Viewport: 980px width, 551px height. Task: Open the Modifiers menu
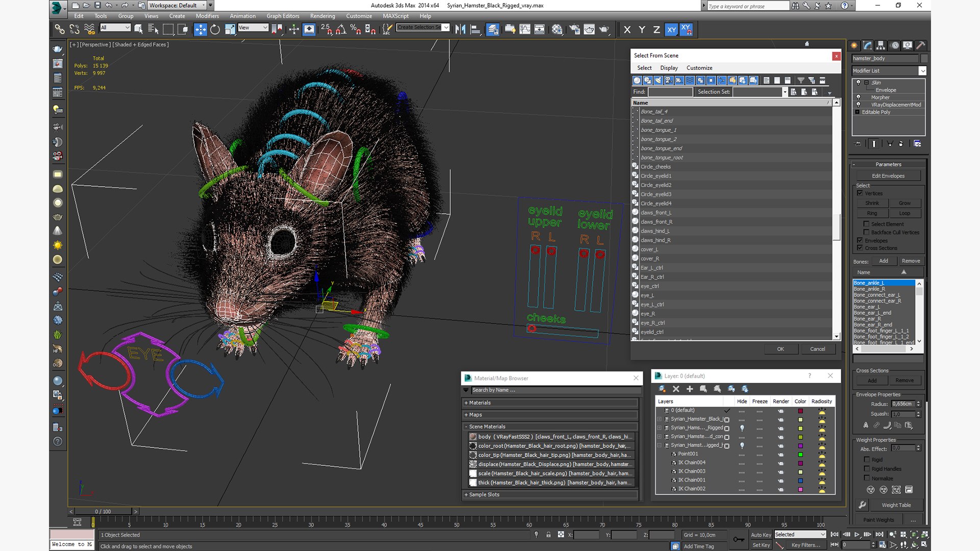click(x=207, y=16)
